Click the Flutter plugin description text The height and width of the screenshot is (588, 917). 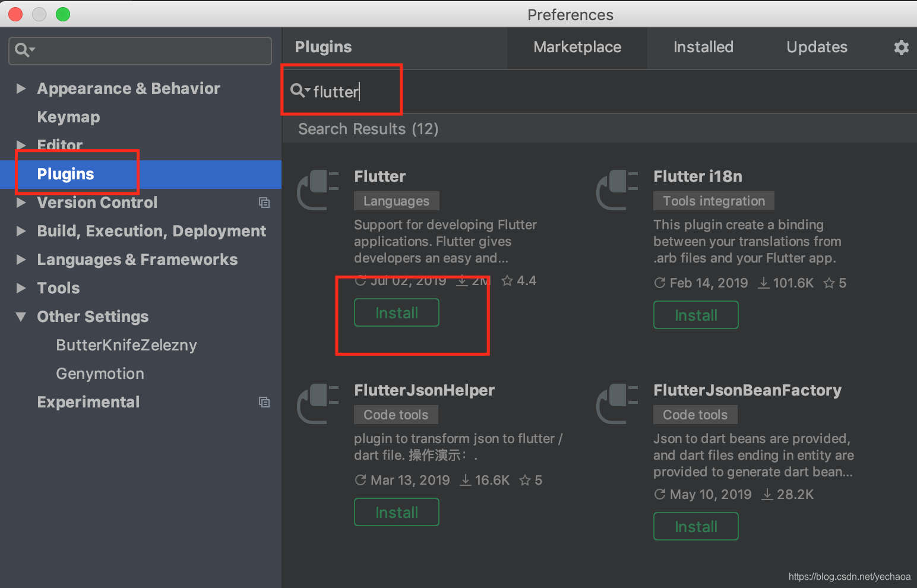pyautogui.click(x=445, y=241)
